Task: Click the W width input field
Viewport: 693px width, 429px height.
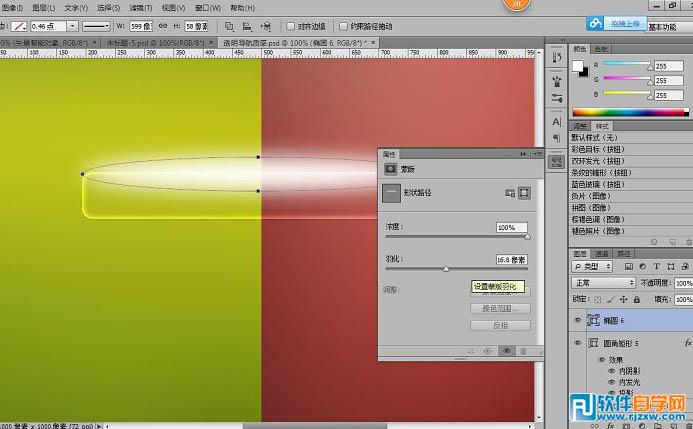Action: tap(141, 27)
